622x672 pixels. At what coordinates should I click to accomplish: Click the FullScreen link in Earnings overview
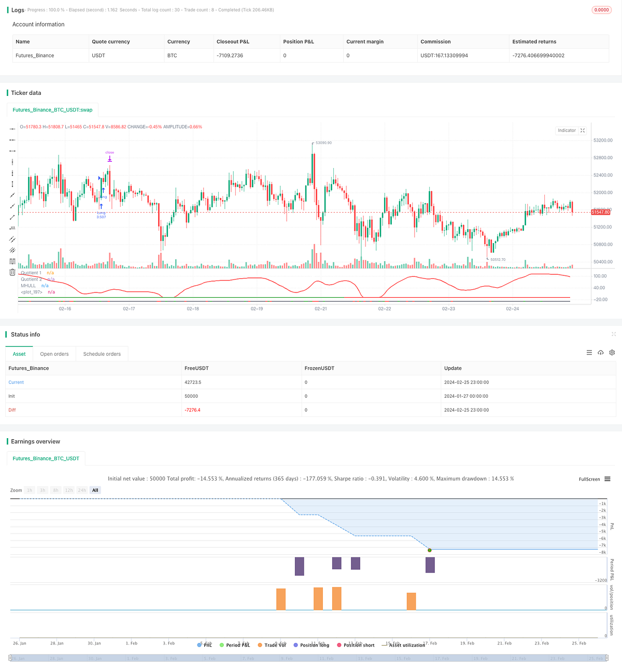pyautogui.click(x=589, y=479)
